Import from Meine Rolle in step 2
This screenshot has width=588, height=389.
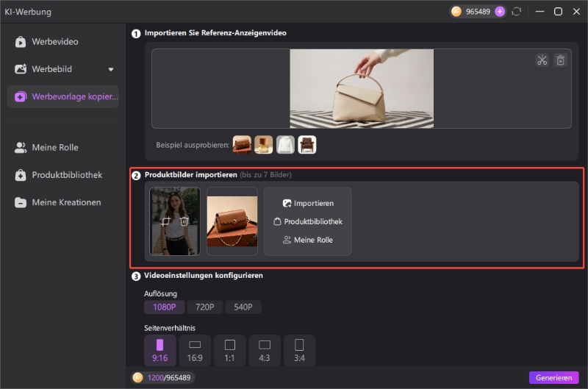[x=308, y=240]
